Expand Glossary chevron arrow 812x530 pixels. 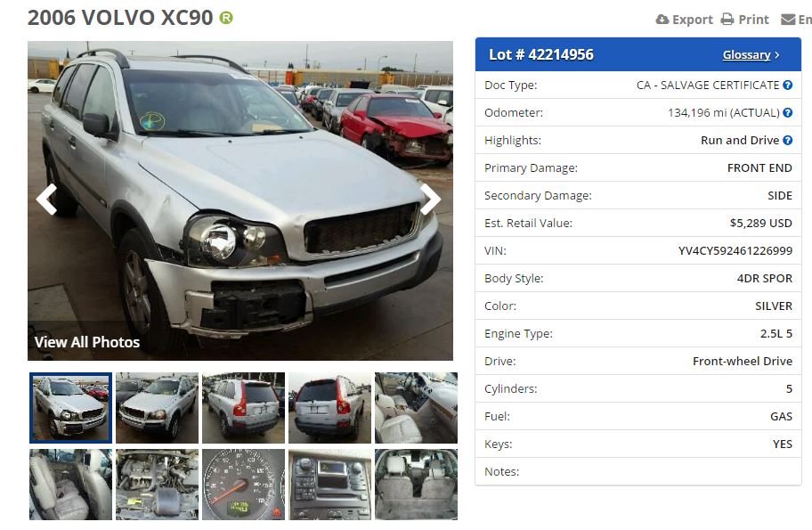(x=776, y=55)
